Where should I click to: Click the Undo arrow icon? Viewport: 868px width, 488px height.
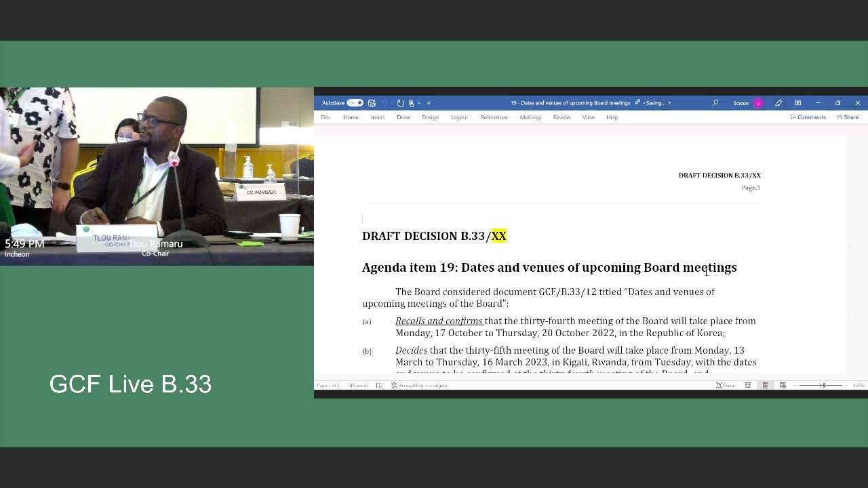point(384,103)
